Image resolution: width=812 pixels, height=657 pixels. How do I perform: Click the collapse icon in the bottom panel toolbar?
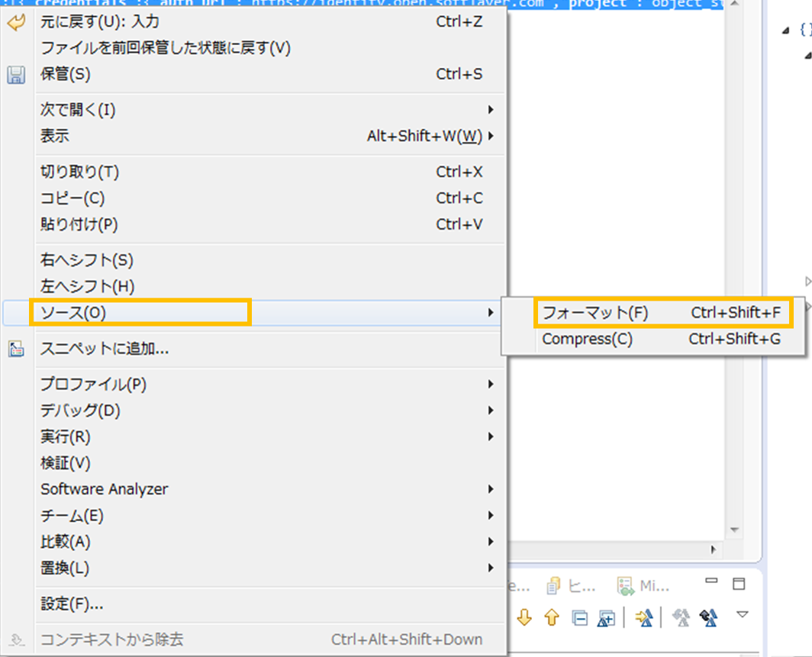click(x=579, y=618)
